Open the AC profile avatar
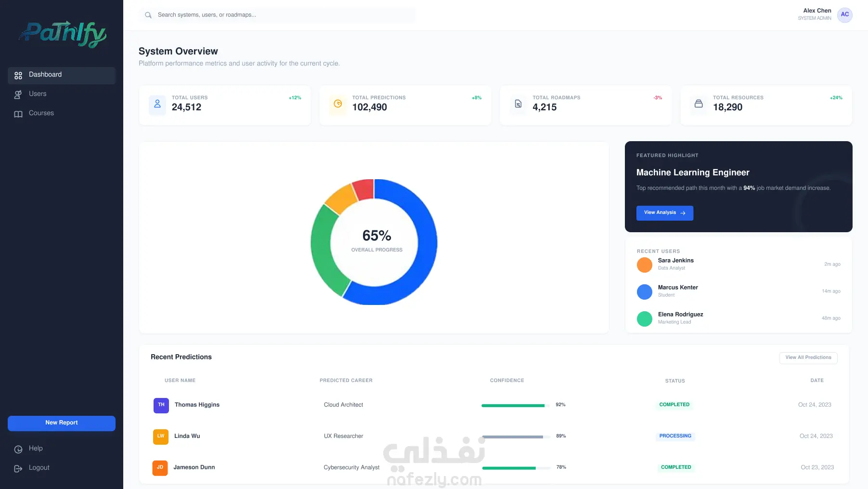The height and width of the screenshot is (489, 868). (844, 15)
